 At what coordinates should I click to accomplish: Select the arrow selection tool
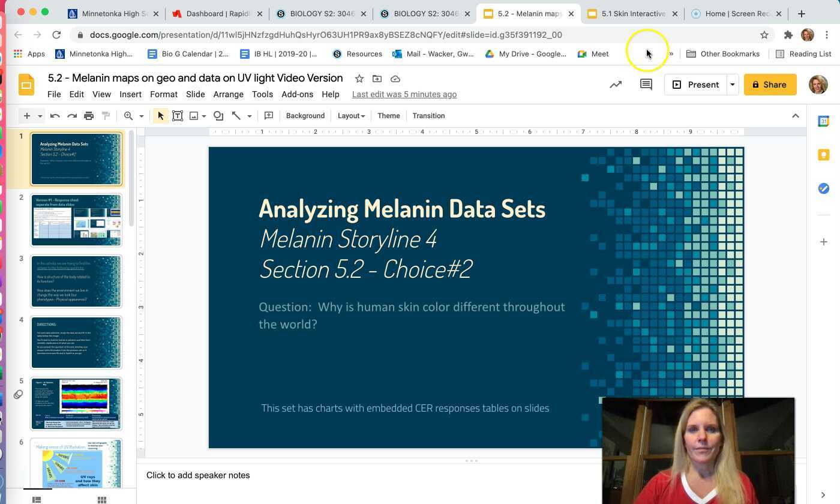[x=159, y=115]
